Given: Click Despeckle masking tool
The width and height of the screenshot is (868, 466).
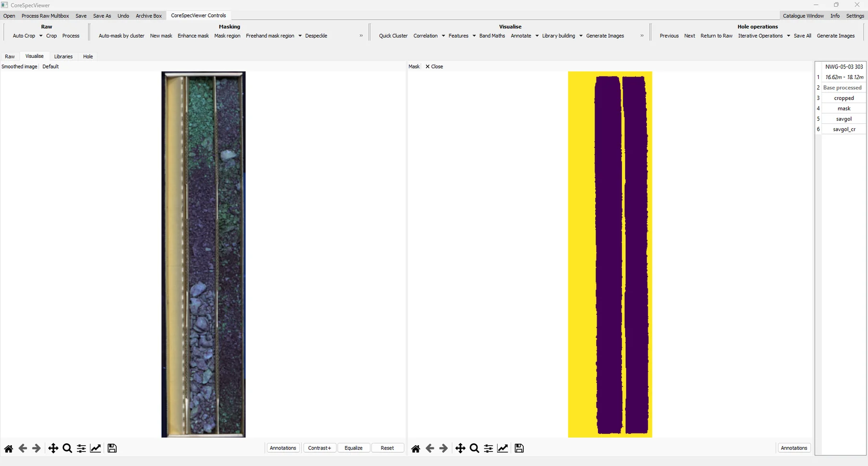Looking at the screenshot, I should pyautogui.click(x=316, y=36).
